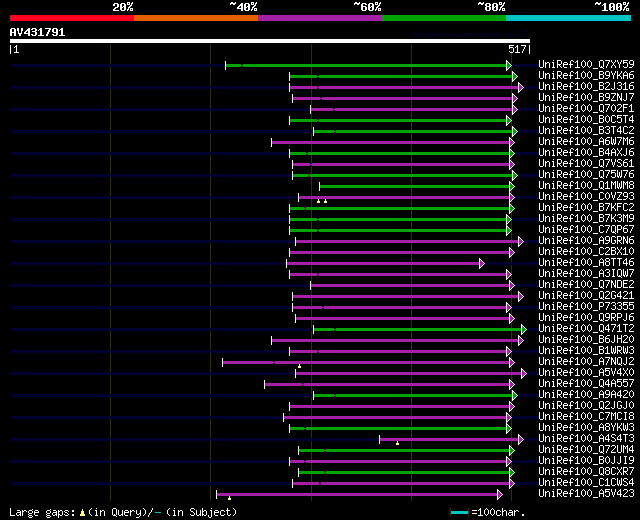Click the UniRef100_P73355 label
This screenshot has width=640, height=520.
(586, 307)
